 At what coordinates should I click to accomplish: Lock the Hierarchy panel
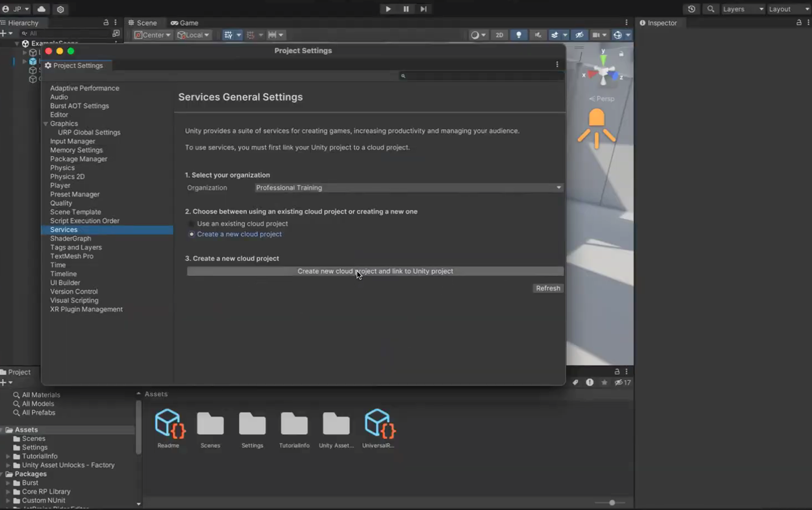coord(106,23)
